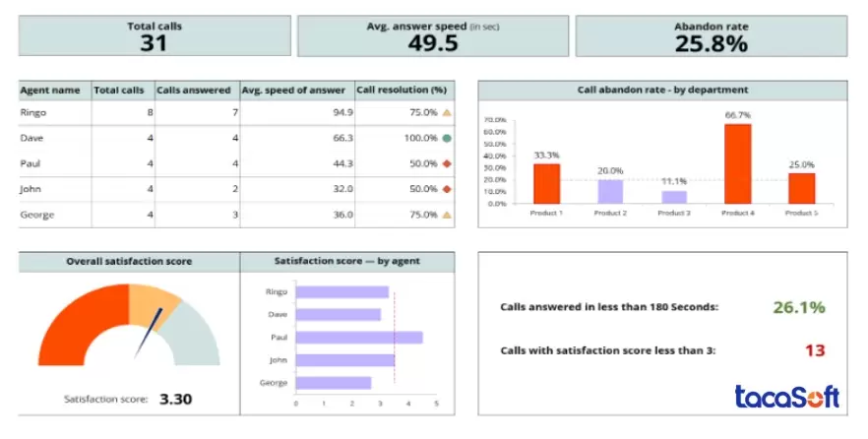The height and width of the screenshot is (439, 868).
Task: Click the Calls answered in less than 180 Seconds label
Action: coord(609,307)
